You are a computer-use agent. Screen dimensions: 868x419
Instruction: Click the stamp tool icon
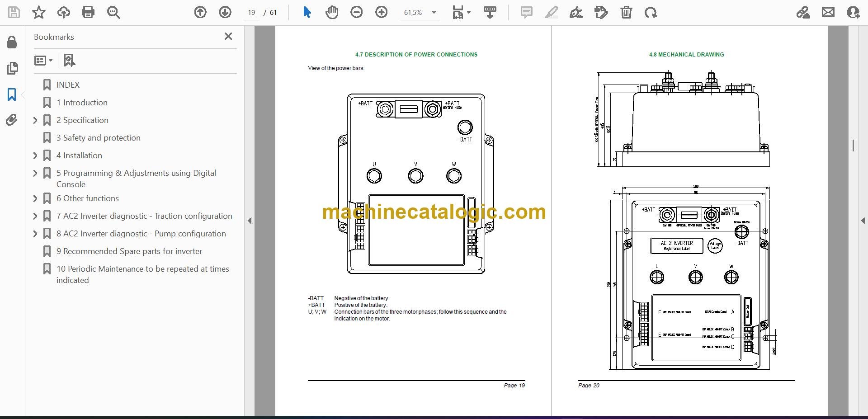point(601,13)
